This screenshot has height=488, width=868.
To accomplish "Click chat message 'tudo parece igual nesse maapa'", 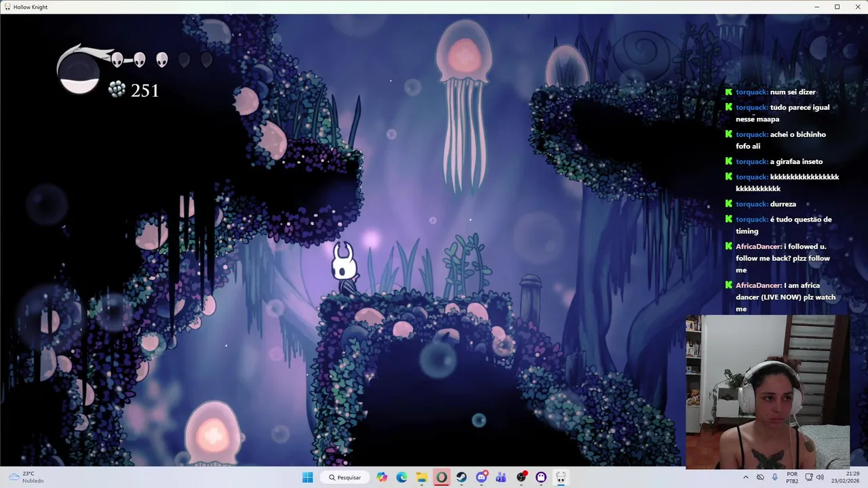I will pyautogui.click(x=783, y=113).
